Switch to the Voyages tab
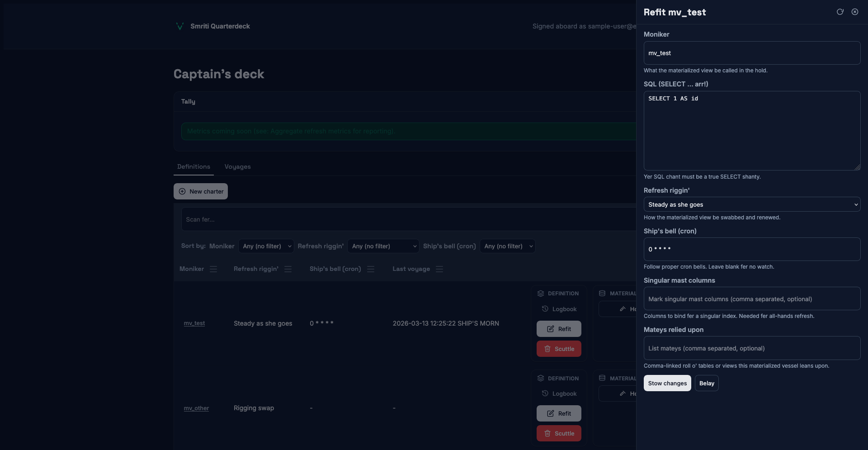This screenshot has width=868, height=450. click(x=237, y=167)
